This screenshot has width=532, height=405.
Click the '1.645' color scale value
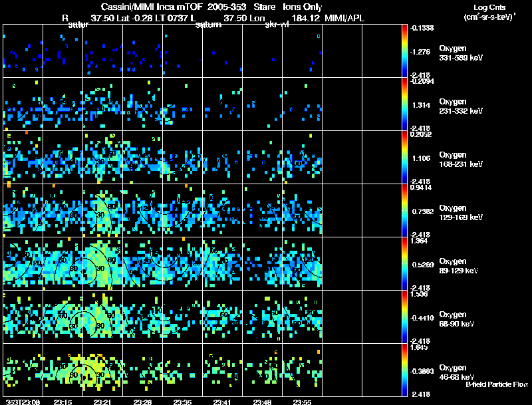click(x=419, y=347)
